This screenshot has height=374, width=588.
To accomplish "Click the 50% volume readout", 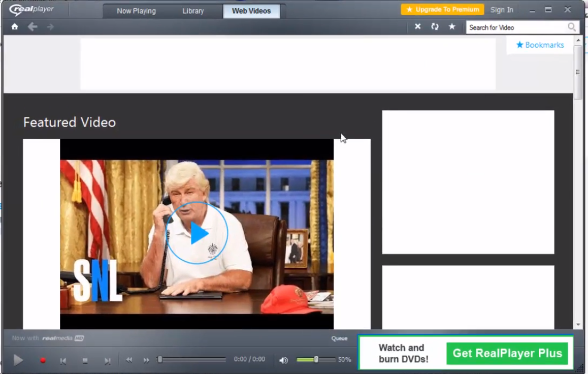I will click(344, 360).
